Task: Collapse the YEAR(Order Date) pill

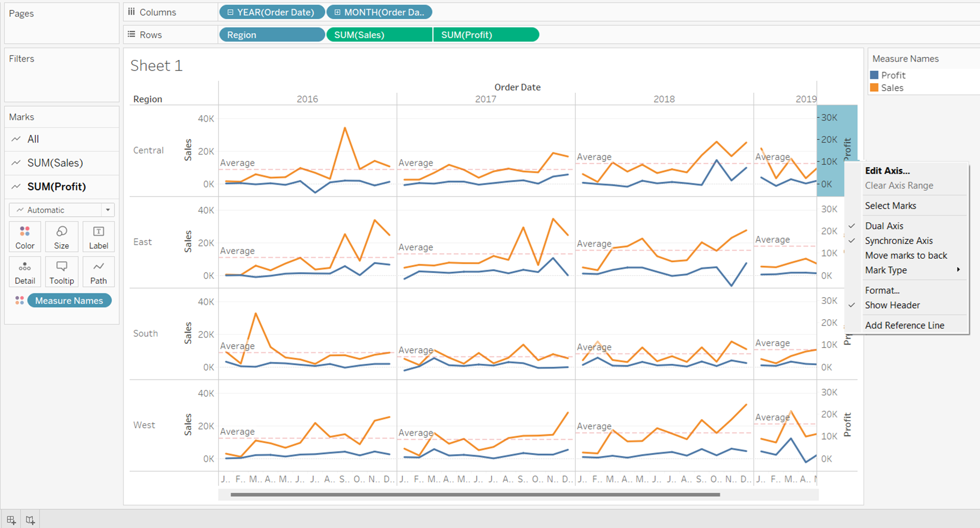Action: [x=230, y=12]
